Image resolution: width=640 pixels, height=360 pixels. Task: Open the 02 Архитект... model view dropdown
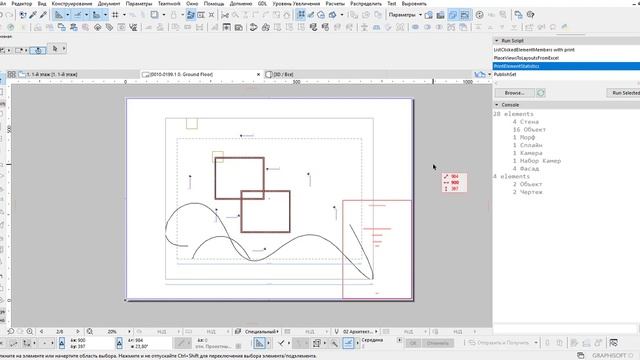pos(360,331)
